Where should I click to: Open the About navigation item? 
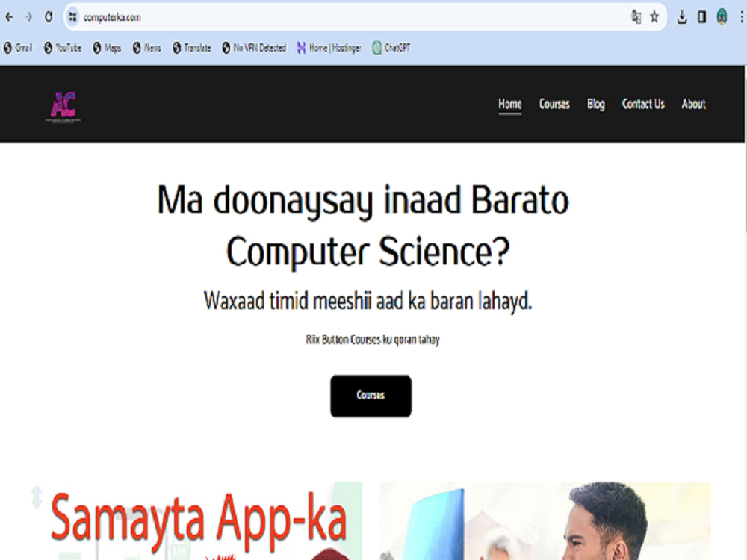pos(694,104)
